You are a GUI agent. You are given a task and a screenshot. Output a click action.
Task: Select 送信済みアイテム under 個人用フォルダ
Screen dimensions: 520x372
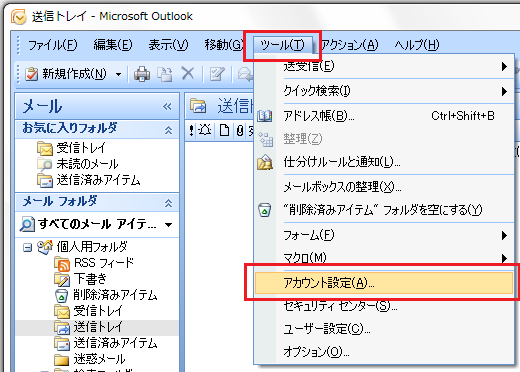tap(115, 343)
